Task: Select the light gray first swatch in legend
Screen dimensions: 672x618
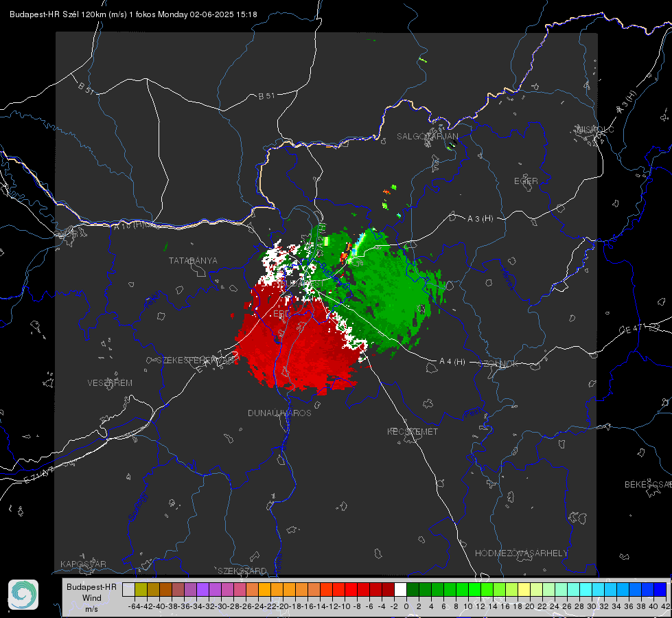Action: coord(128,590)
